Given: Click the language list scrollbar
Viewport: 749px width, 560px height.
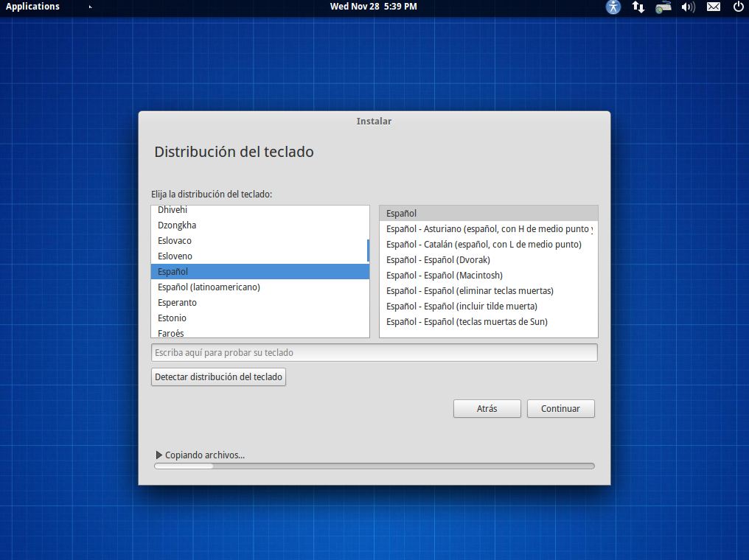Looking at the screenshot, I should click(x=368, y=251).
